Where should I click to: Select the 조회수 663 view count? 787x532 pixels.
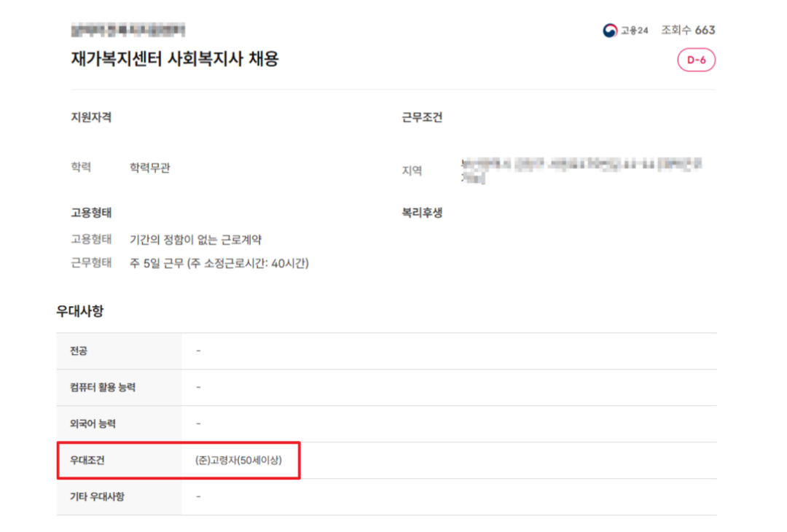(x=688, y=30)
